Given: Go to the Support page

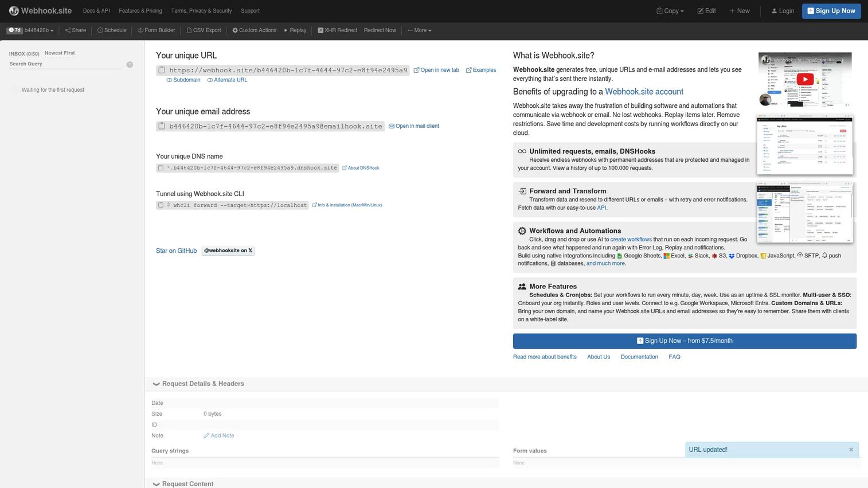Looking at the screenshot, I should [x=250, y=11].
